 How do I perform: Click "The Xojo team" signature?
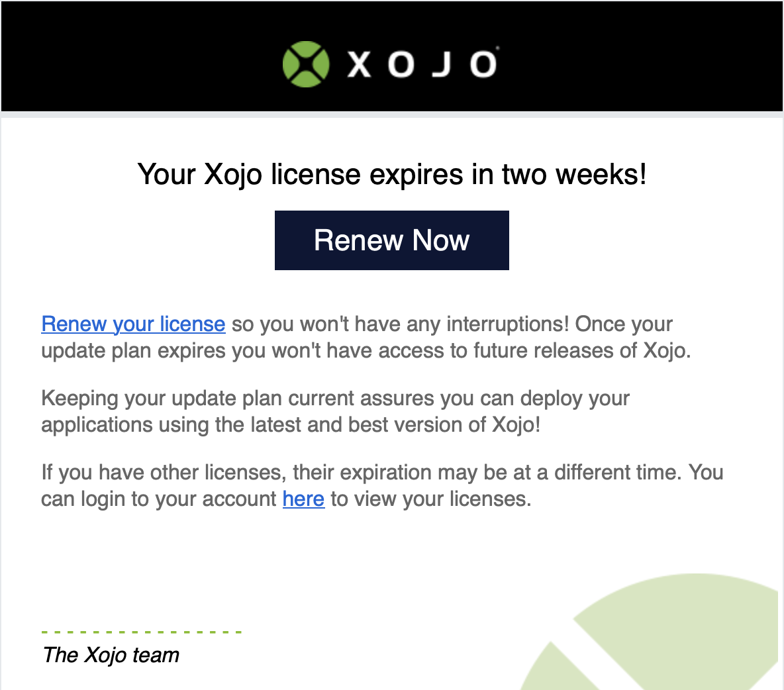click(x=111, y=654)
